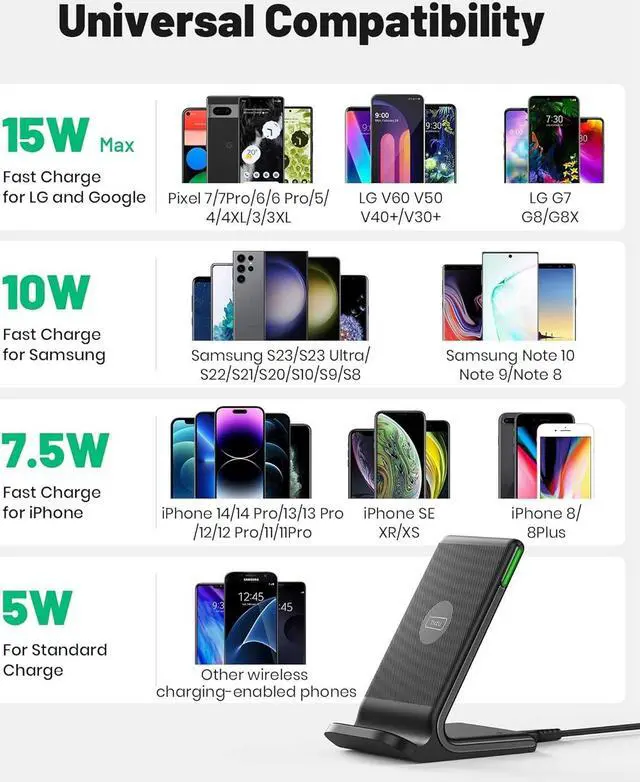Click the iPhone SE XR/XS phones image
Screen dimensions: 640x782
point(399,454)
